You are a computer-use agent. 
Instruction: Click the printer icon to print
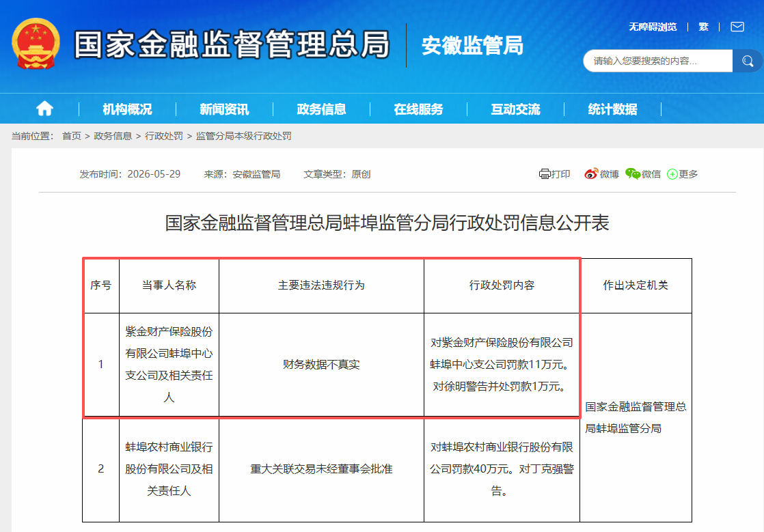pos(544,173)
